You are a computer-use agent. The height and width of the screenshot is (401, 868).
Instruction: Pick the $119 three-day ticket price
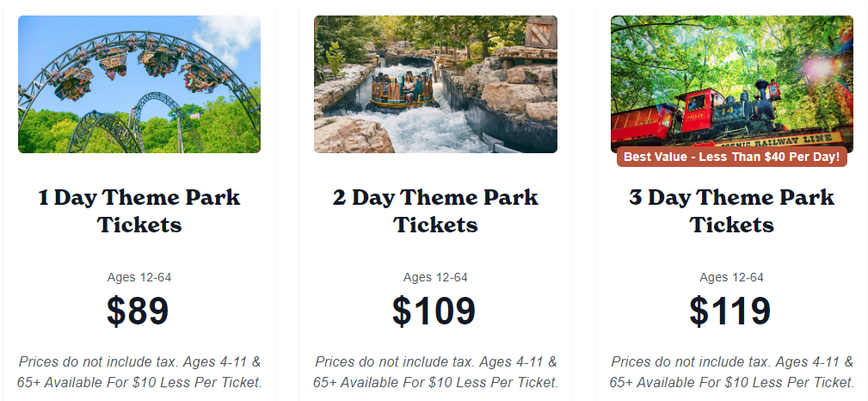[x=730, y=311]
